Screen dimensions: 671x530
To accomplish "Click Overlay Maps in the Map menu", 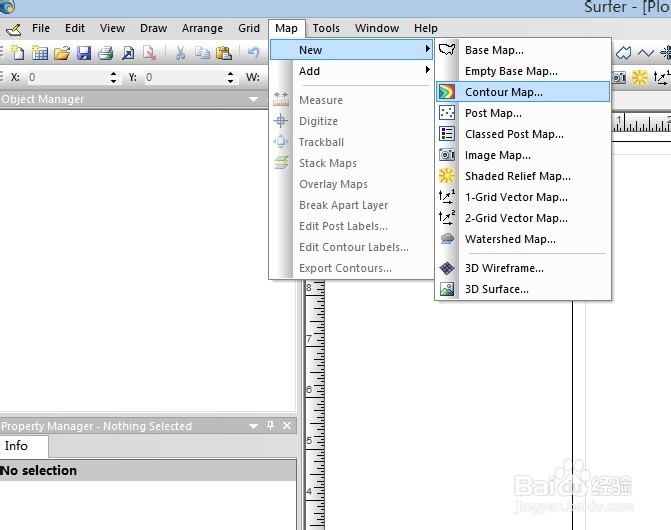I will pos(351,184).
